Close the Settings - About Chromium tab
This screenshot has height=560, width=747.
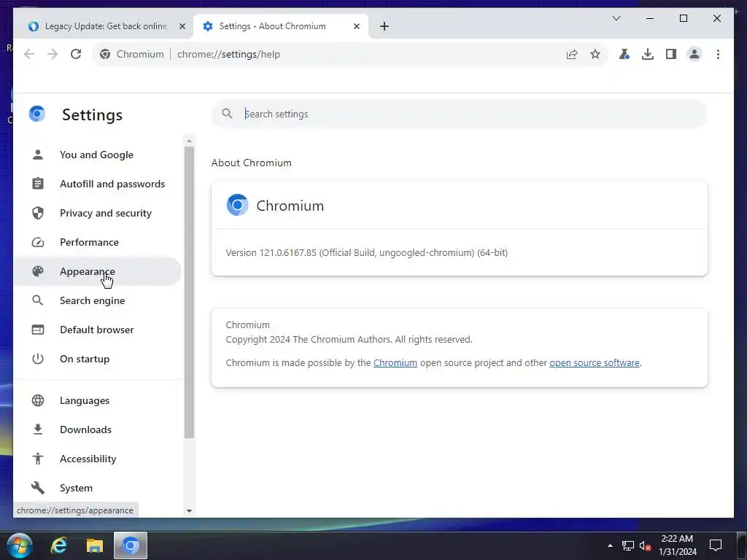356,26
